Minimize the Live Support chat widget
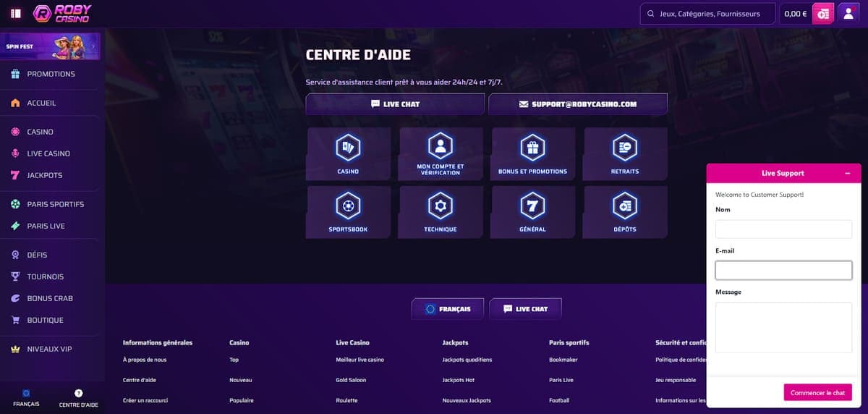The height and width of the screenshot is (414, 868). pyautogui.click(x=847, y=173)
